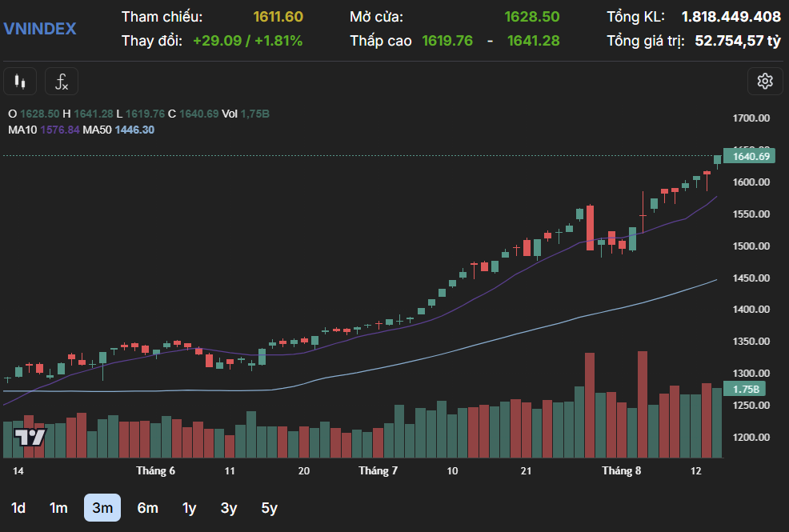Click the 'Mở cửa:' label
The width and height of the screenshot is (789, 532).
[x=376, y=17]
